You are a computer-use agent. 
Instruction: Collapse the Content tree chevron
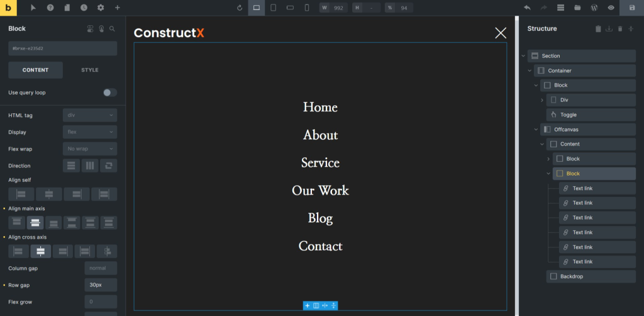[542, 144]
